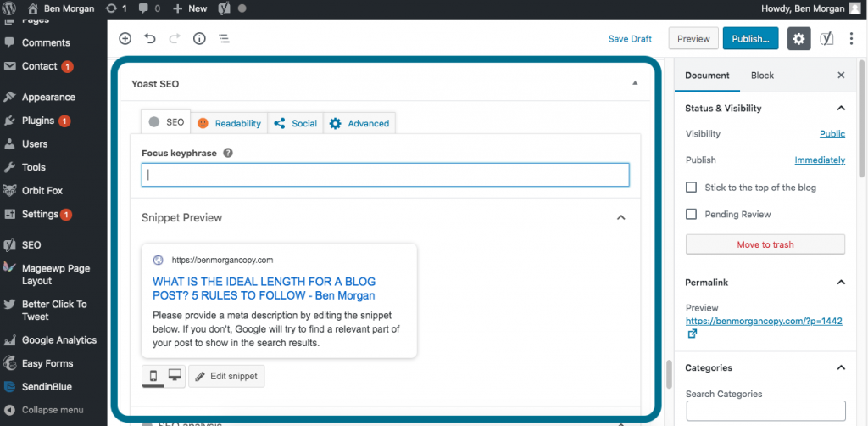This screenshot has height=426, width=868.
Task: Add a block with the plus icon
Action: point(125,39)
